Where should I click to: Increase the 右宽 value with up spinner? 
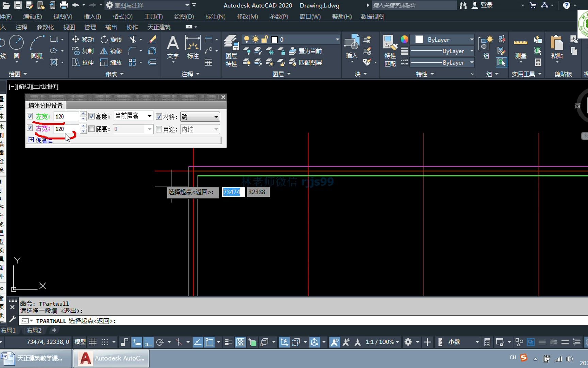pos(83,126)
